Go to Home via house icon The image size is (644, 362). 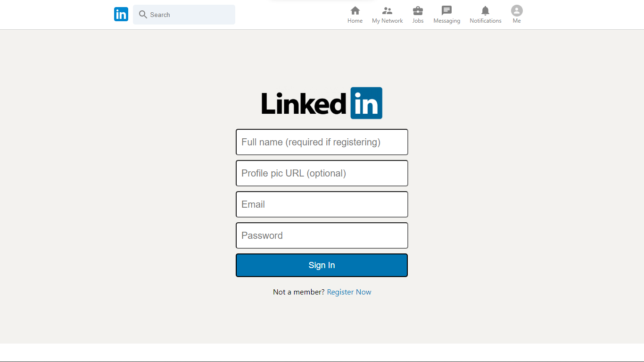point(355,10)
